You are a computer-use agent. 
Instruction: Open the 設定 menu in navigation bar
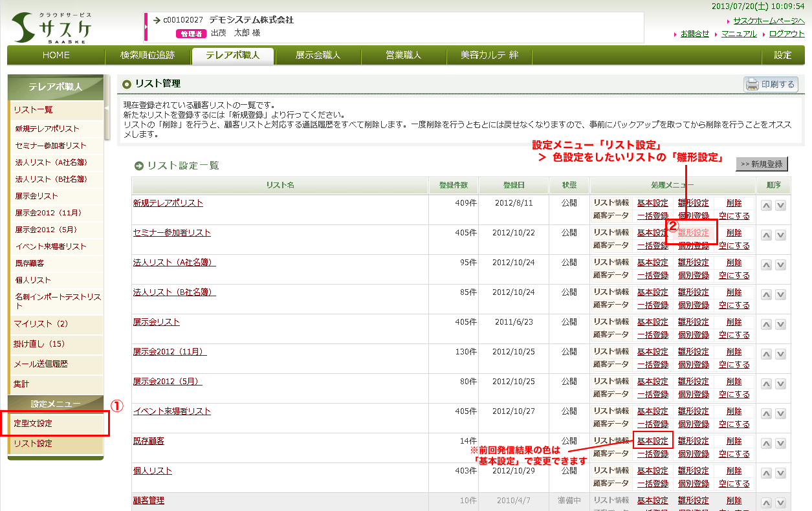pos(782,56)
